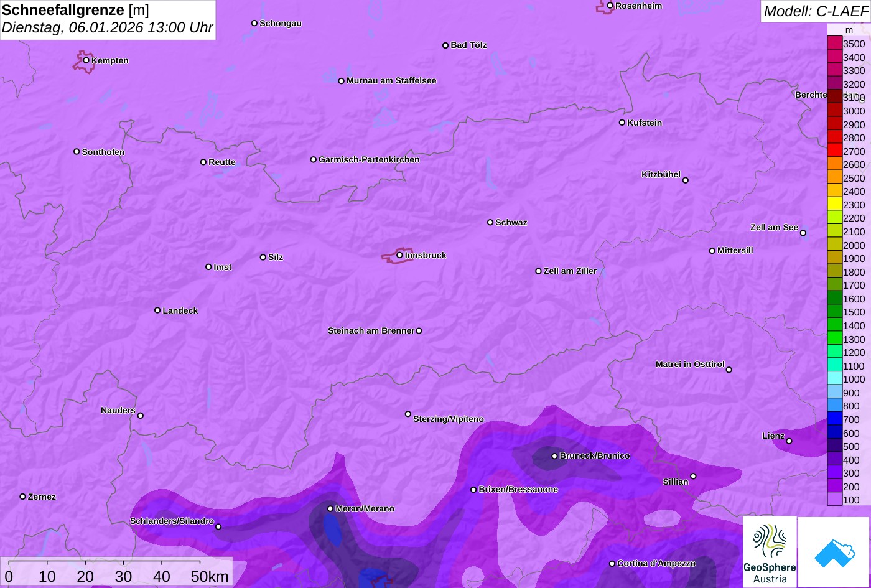871x588 pixels.
Task: Click the Steinach am Brenner label
Action: pyautogui.click(x=371, y=331)
